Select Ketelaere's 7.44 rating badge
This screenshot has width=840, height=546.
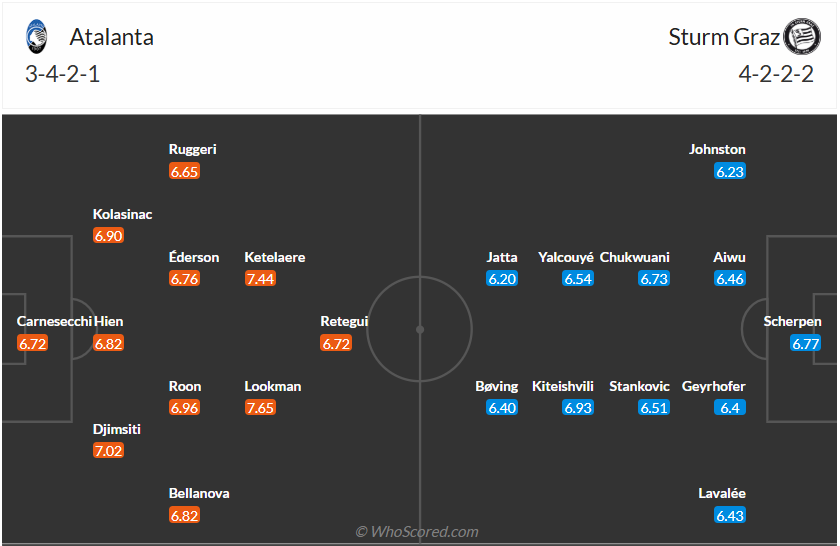(260, 279)
